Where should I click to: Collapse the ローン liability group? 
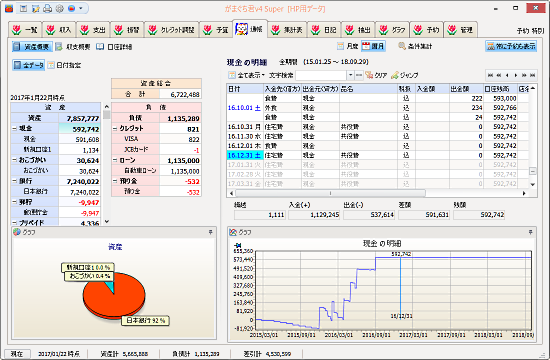point(115,160)
